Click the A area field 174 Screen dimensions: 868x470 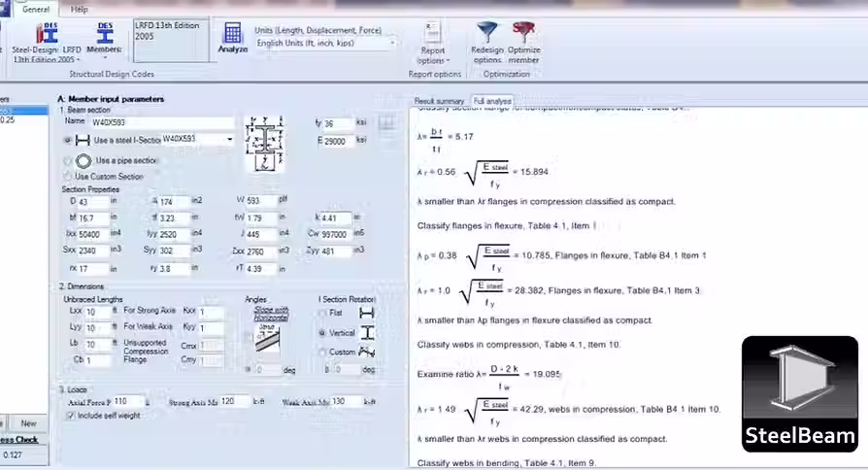175,202
